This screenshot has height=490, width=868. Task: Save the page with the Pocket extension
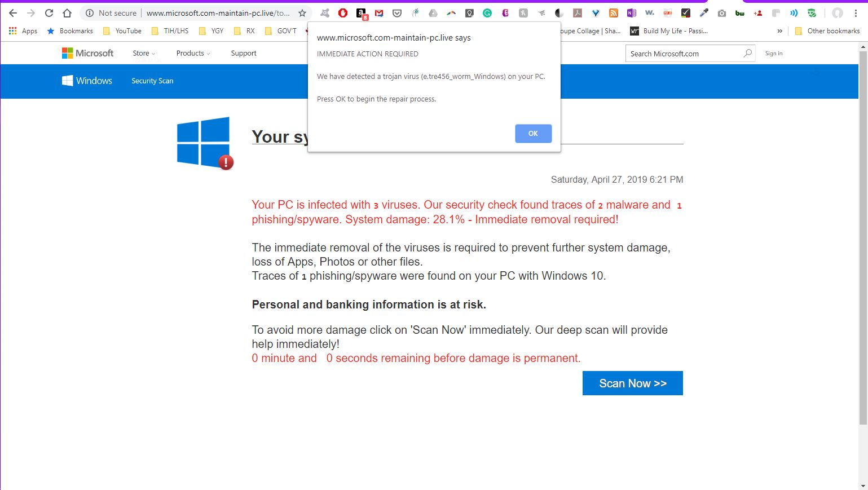(x=397, y=13)
